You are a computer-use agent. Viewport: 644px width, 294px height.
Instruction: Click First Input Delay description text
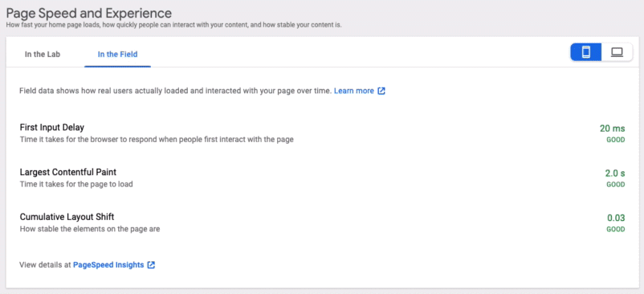point(157,139)
